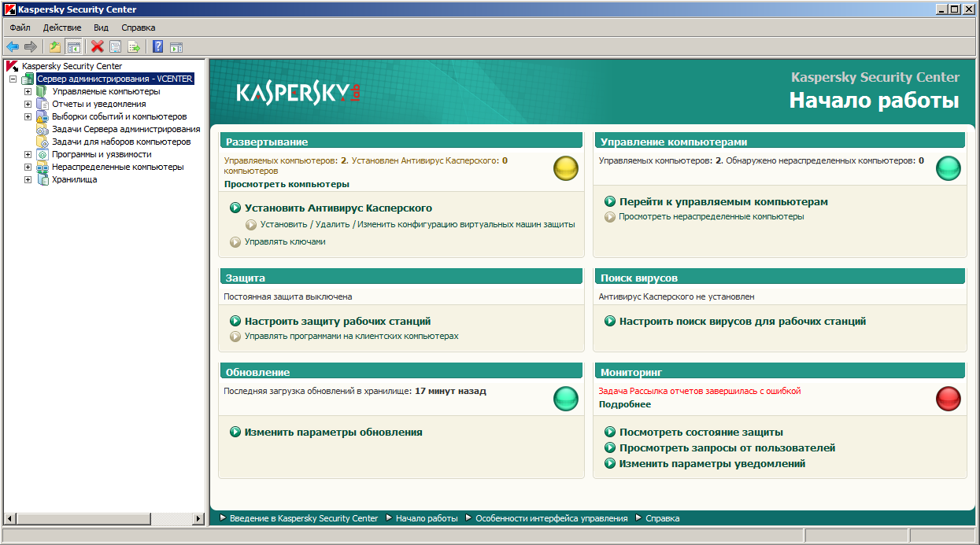Screen dimensions: 980x545
Task: Click green arrow beside Изменить параметры обновления
Action: [235, 433]
